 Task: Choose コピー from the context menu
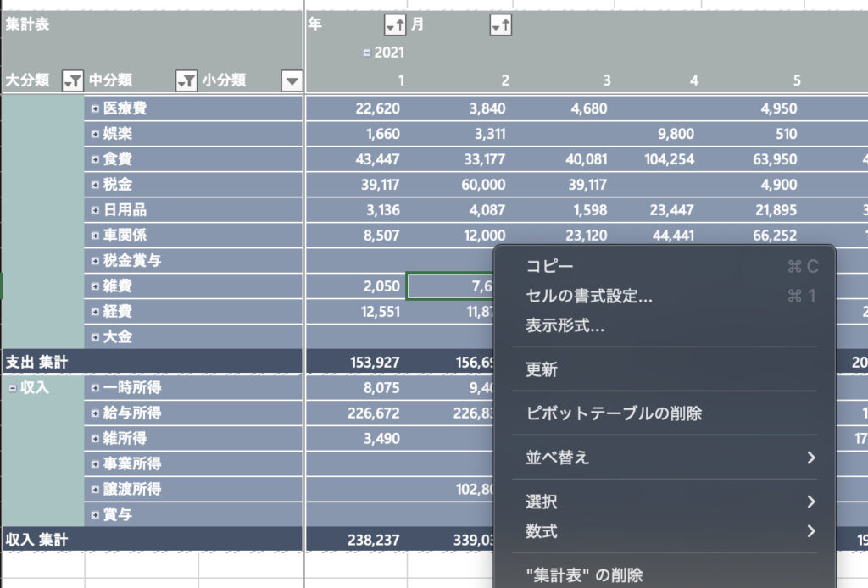[550, 267]
